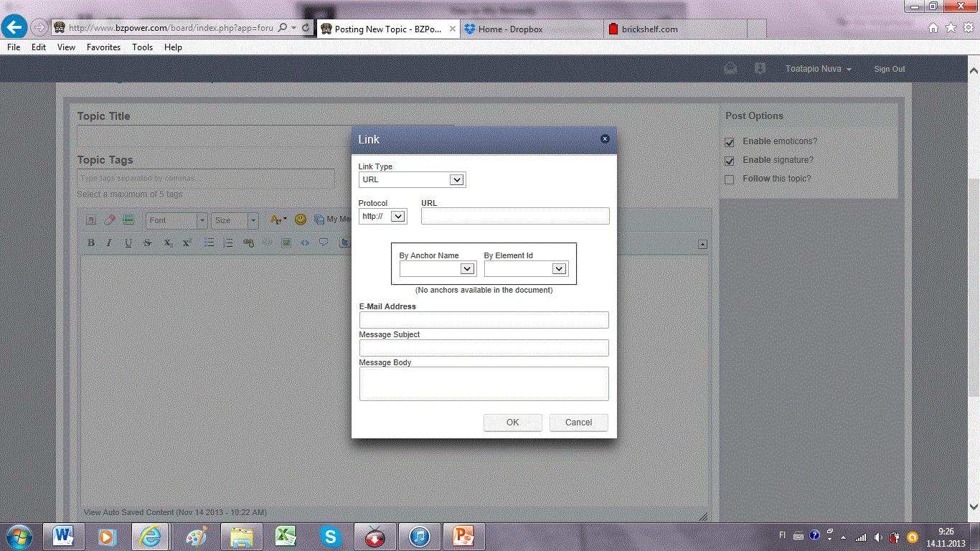Click the Underline formatting icon
The image size is (980, 551).
pos(128,243)
